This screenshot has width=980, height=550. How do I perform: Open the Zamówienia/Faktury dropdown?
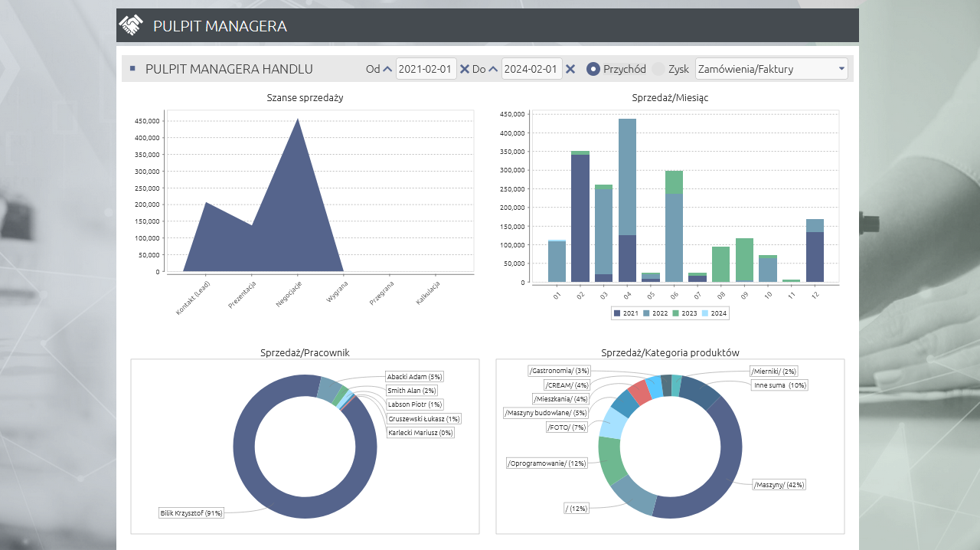pos(771,69)
